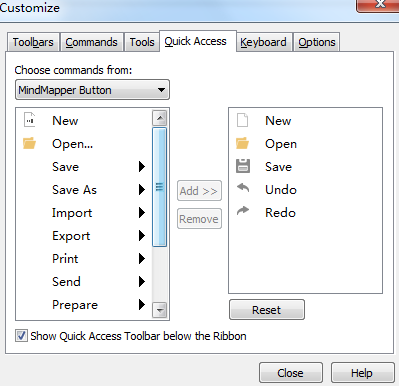Image resolution: width=399 pixels, height=386 pixels.
Task: Select the Open folder icon in right list
Action: [x=242, y=143]
